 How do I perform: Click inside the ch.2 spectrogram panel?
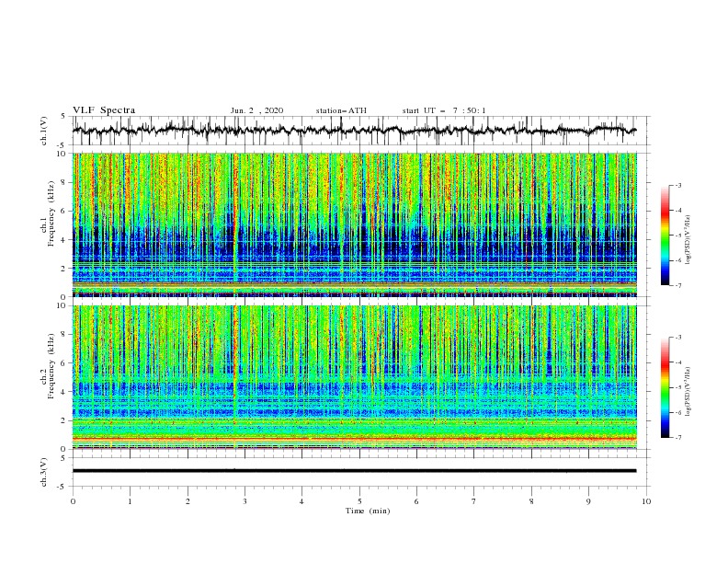coord(354,377)
